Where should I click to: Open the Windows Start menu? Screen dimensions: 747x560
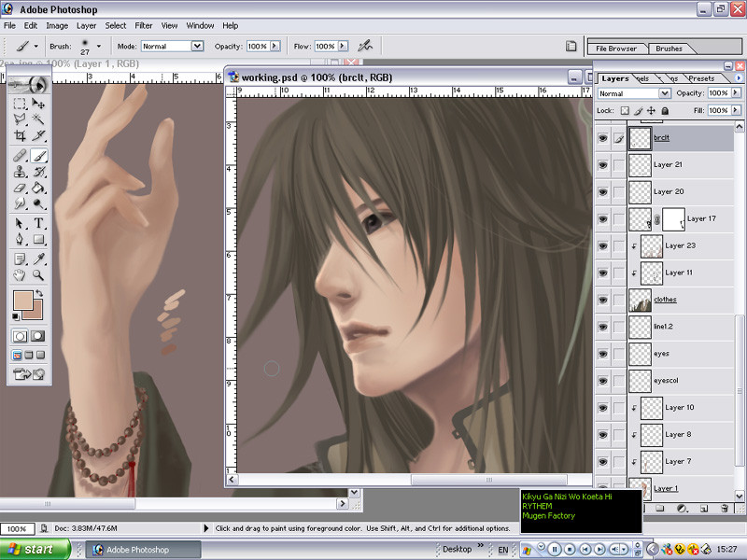point(35,549)
